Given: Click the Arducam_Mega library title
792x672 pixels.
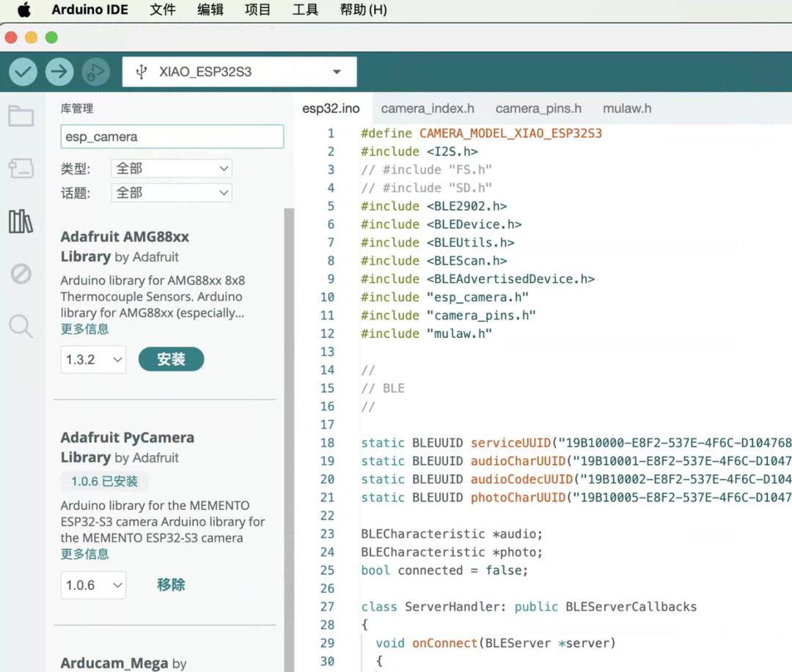Looking at the screenshot, I should tap(114, 663).
